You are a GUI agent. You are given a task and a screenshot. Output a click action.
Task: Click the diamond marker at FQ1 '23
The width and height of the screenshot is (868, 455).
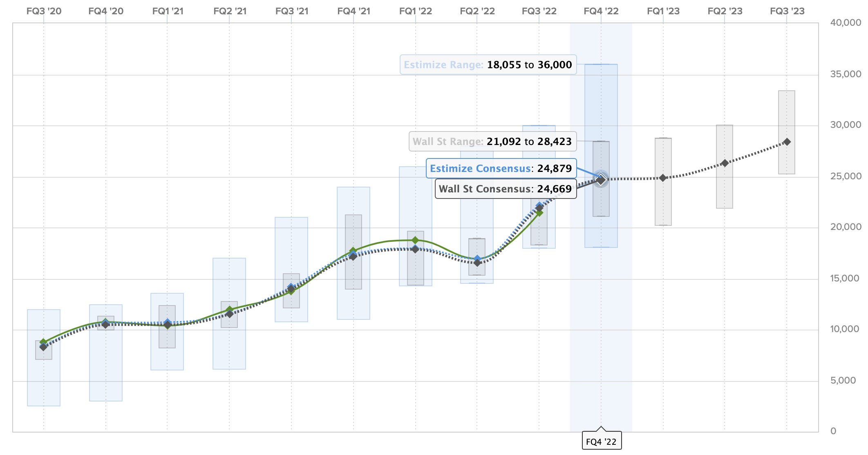[662, 177]
